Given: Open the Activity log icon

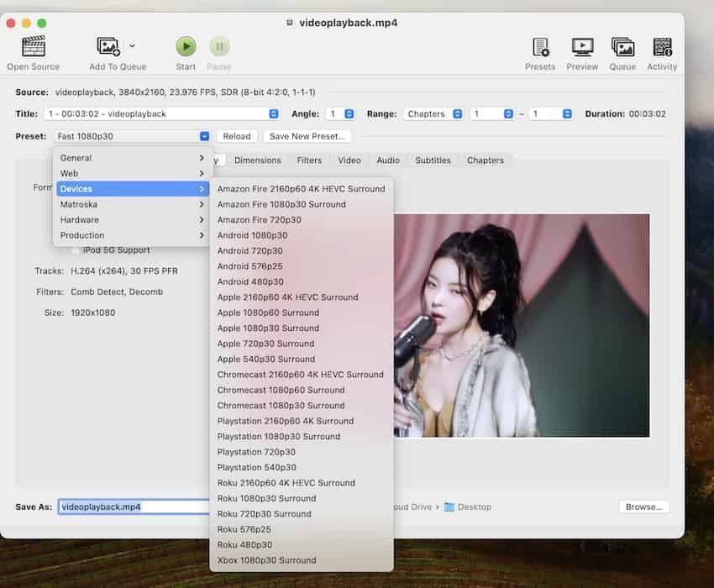Looking at the screenshot, I should point(662,46).
